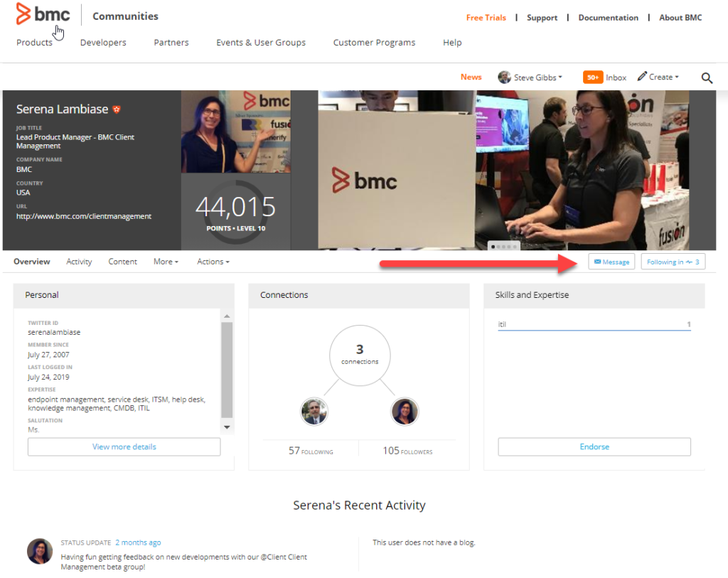
Task: Click the BMC logo
Action: 43,15
